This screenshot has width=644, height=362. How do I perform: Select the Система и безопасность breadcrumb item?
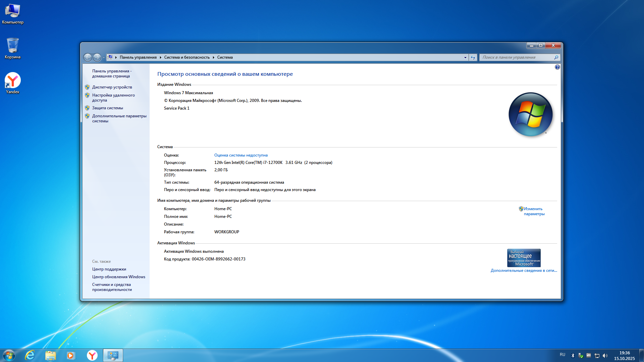187,57
